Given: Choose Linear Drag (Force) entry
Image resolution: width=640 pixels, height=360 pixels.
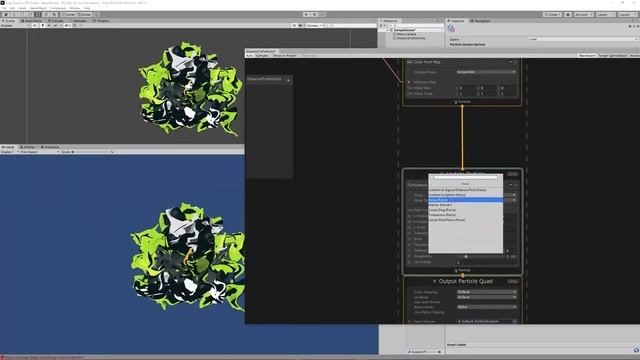Looking at the screenshot, I should pyautogui.click(x=465, y=210).
